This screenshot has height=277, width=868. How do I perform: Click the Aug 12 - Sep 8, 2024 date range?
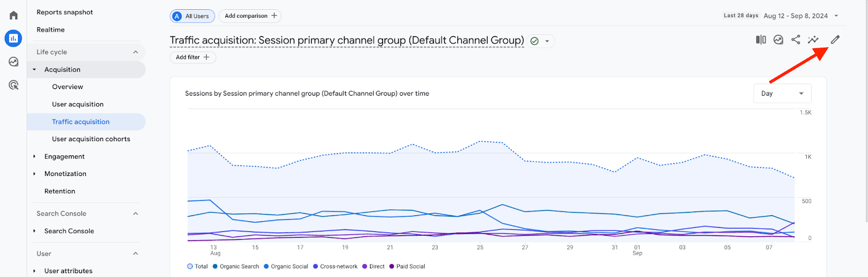click(795, 16)
